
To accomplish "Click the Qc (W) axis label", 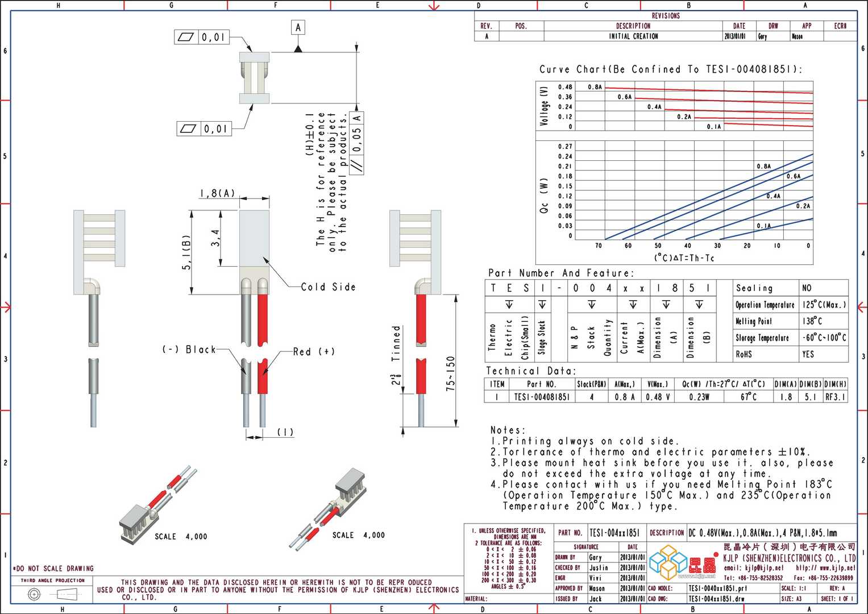I will [x=544, y=196].
